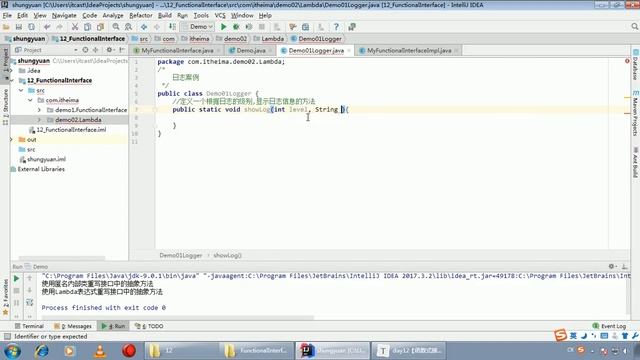Collapse the com.itheima package node
Image resolution: width=640 pixels, height=360 pixels.
[x=31, y=100]
